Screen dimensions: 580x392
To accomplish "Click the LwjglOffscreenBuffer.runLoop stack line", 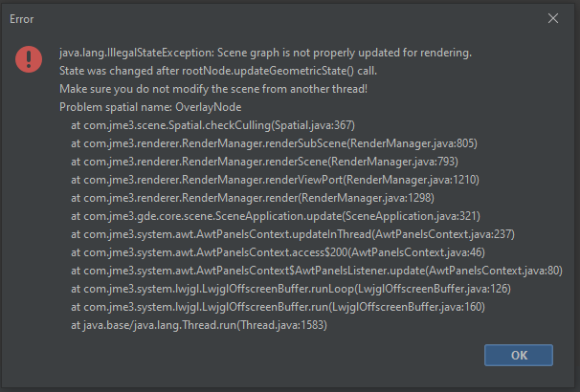I will (x=291, y=289).
